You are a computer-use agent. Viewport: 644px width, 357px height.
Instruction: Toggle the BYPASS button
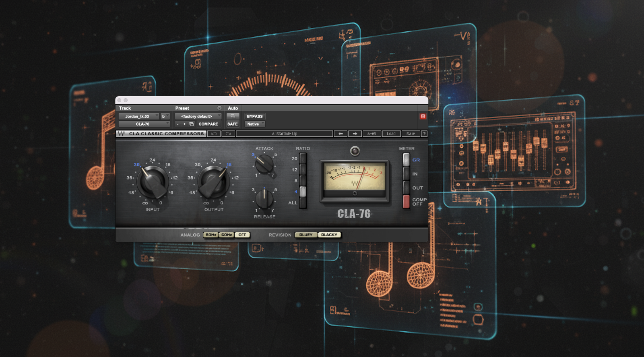pos(255,116)
